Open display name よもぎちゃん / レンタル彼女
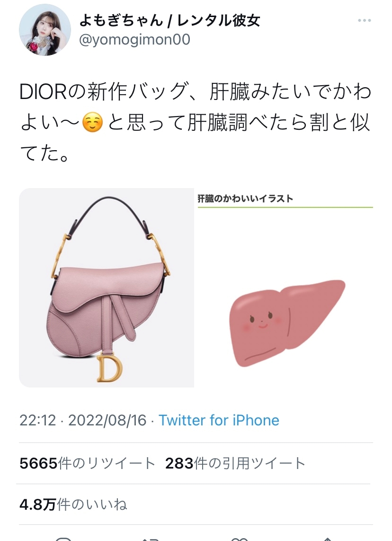392x541 pixels. point(169,21)
